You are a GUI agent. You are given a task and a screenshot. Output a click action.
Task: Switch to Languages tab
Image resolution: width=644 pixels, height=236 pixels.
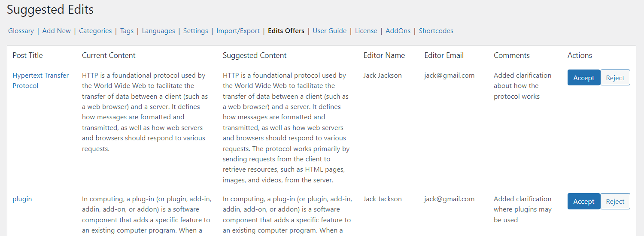tap(158, 31)
